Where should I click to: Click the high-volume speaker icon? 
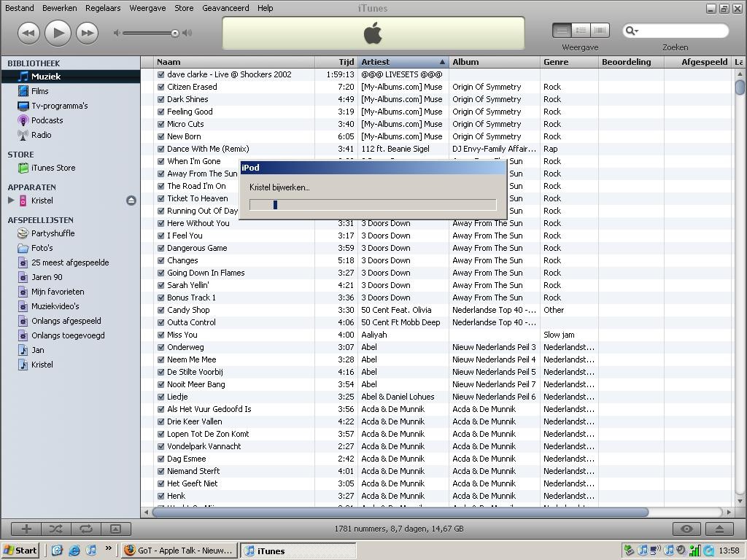(x=187, y=33)
